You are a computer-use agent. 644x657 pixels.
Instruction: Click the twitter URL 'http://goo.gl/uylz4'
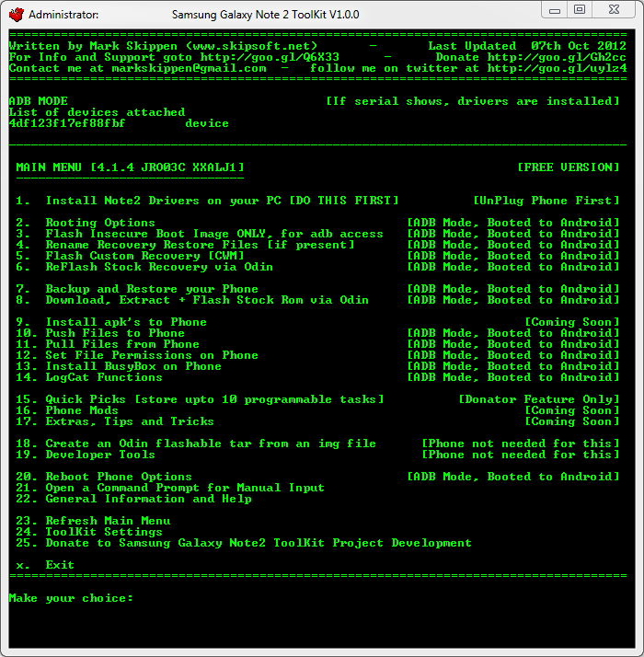click(557, 68)
